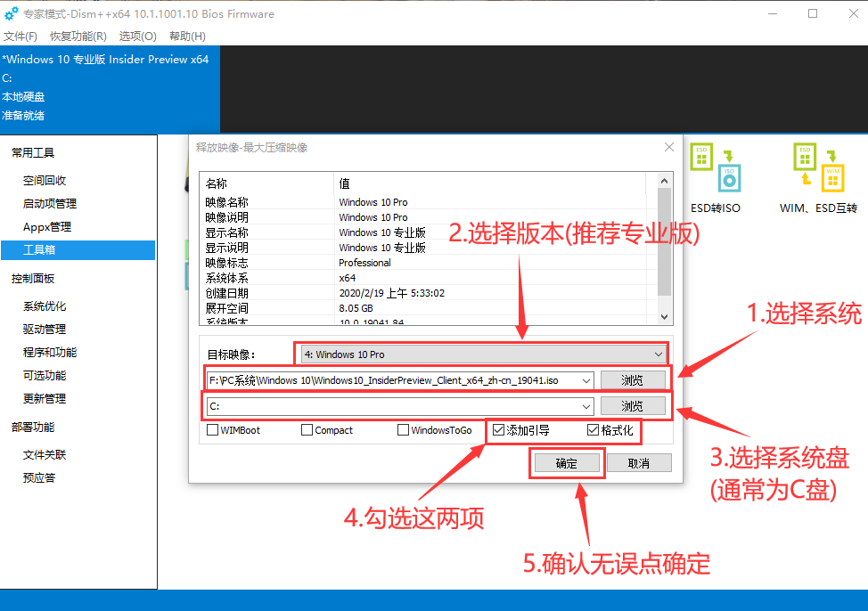This screenshot has height=611, width=868.
Task: Select 空间回收 in the sidebar
Action: click(45, 181)
